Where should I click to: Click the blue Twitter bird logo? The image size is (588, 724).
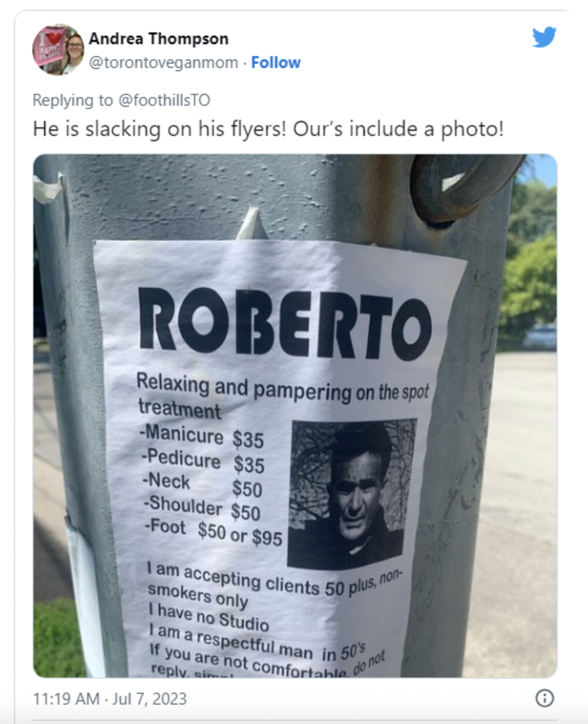coord(544,37)
